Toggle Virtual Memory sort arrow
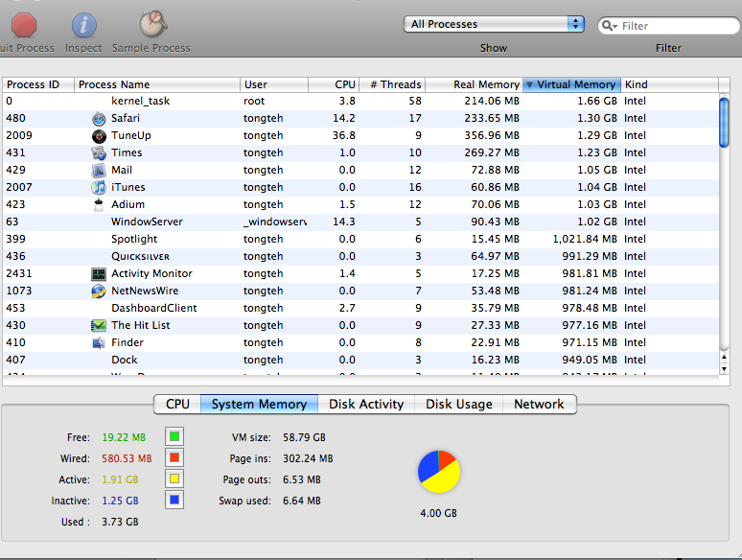742x560 pixels. coord(529,84)
